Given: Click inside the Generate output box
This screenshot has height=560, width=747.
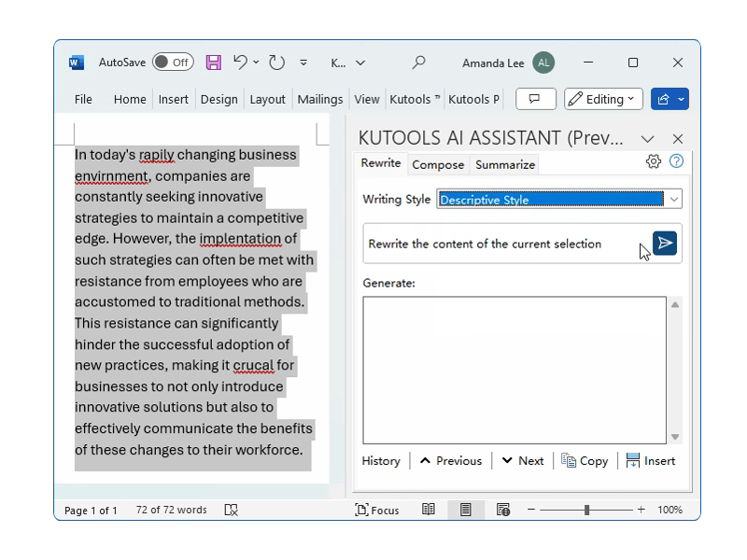Looking at the screenshot, I should [514, 370].
